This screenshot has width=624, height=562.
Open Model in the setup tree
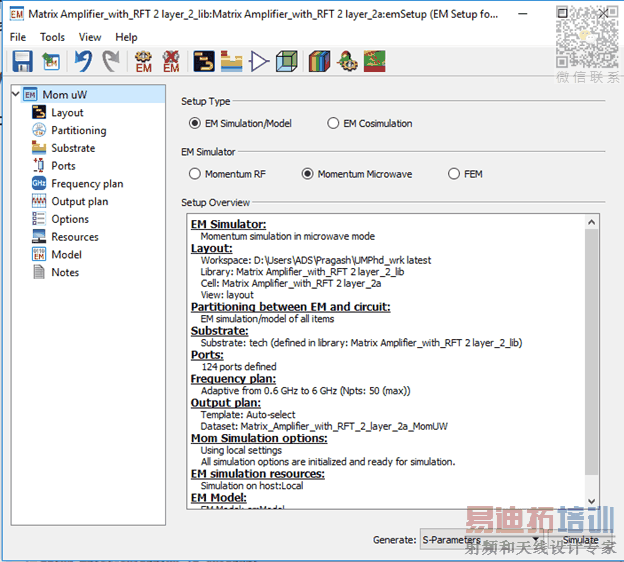pos(66,254)
